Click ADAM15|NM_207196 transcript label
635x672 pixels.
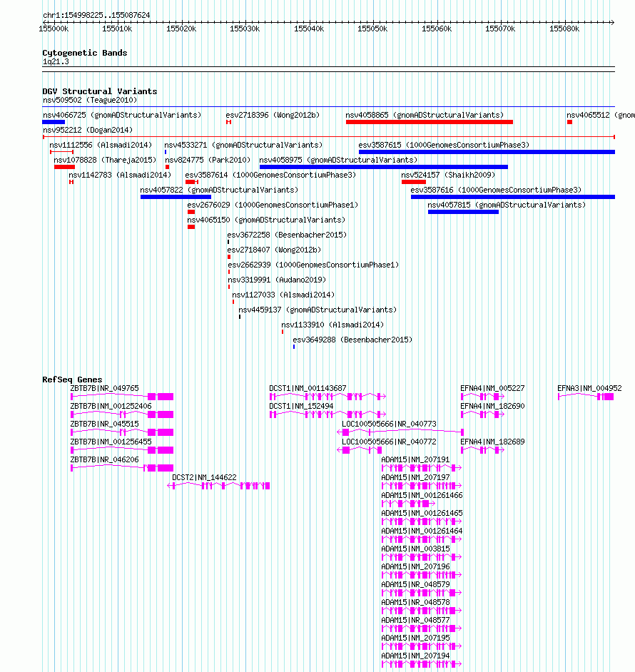[x=415, y=567]
